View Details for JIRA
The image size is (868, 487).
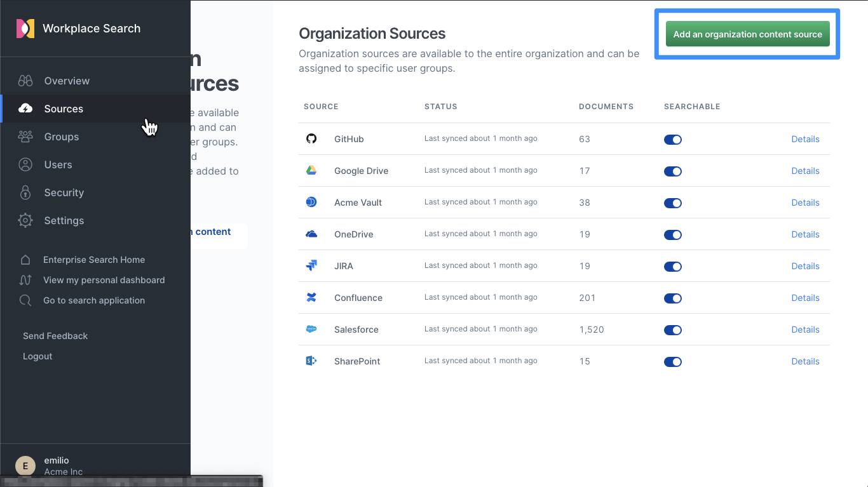(x=805, y=266)
